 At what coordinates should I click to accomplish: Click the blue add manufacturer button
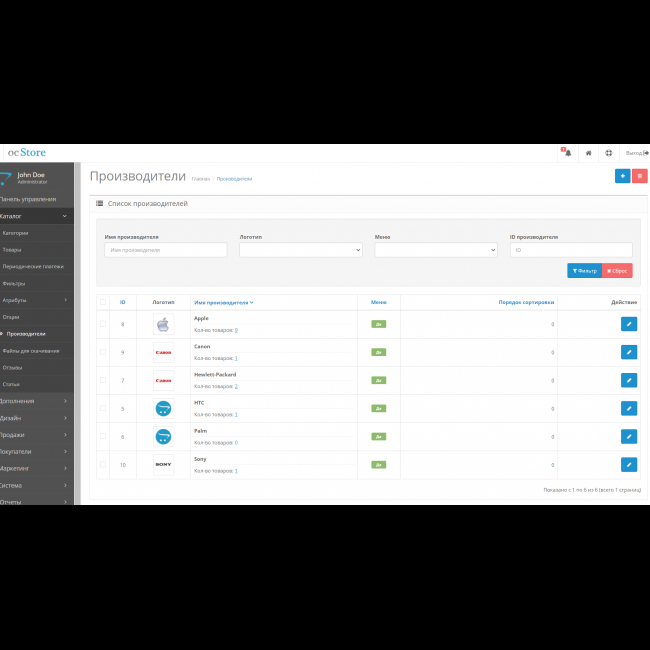(622, 176)
